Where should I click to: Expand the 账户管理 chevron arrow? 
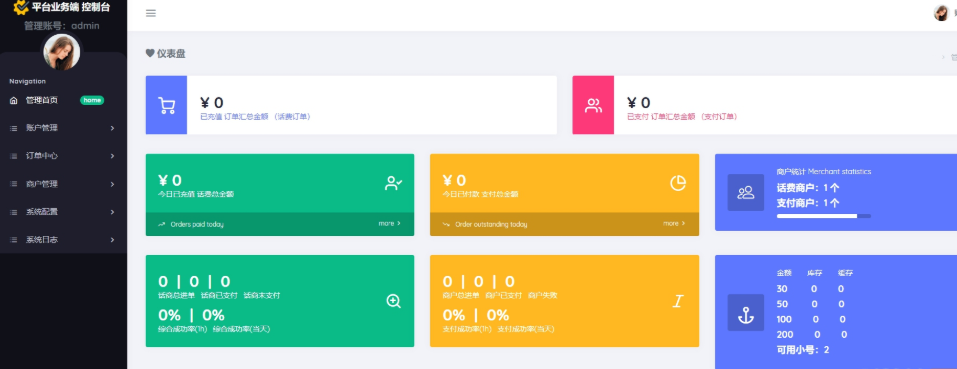coord(112,128)
